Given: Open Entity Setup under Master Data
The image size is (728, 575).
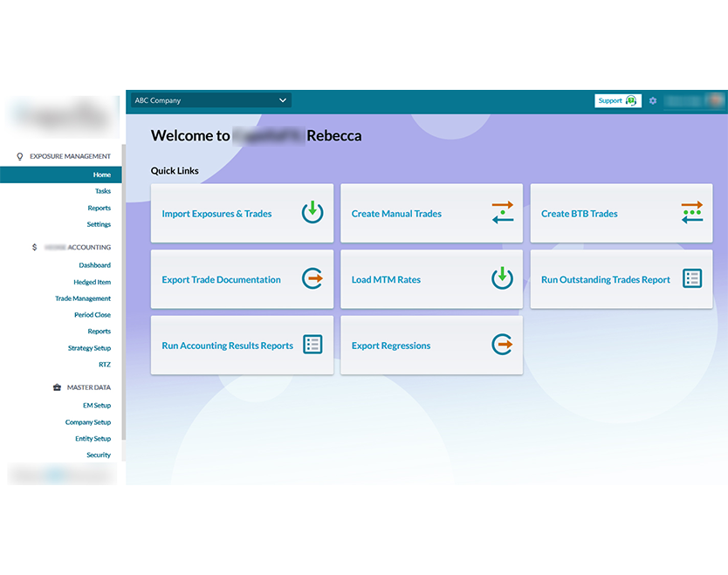Looking at the screenshot, I should (93, 439).
